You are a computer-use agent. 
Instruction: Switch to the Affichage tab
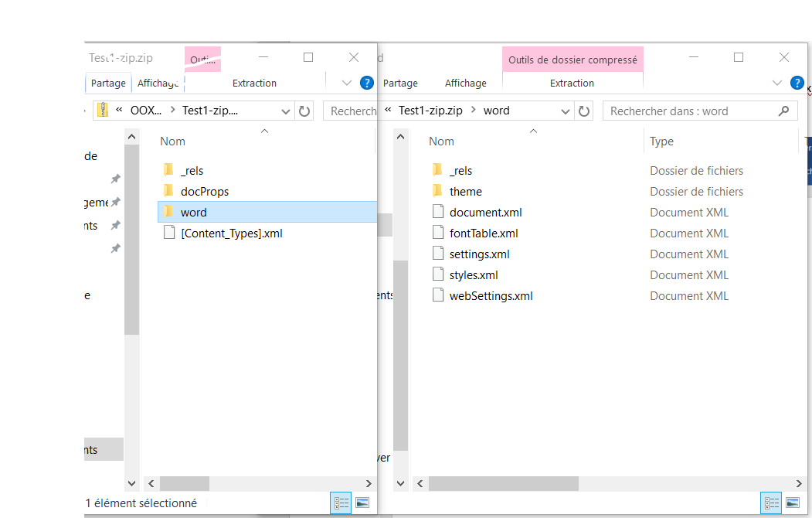pyautogui.click(x=465, y=83)
